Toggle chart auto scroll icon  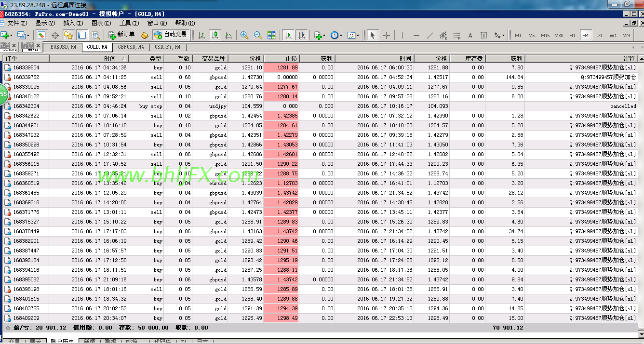[288, 35]
